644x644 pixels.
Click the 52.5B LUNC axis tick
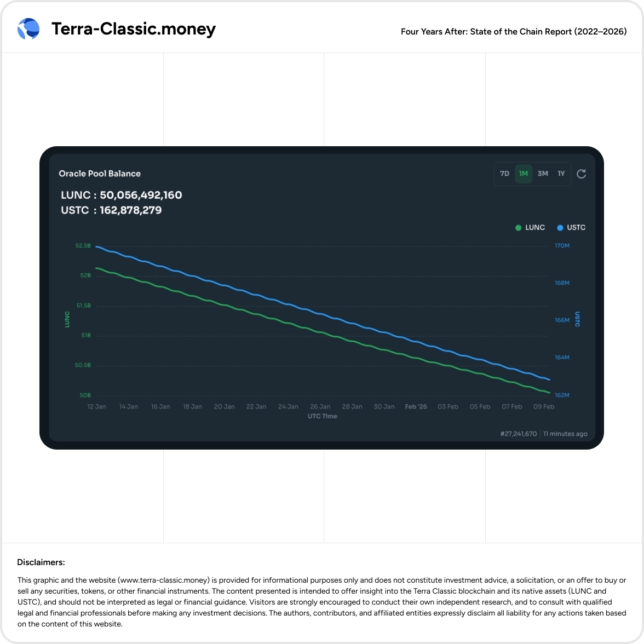(x=83, y=245)
